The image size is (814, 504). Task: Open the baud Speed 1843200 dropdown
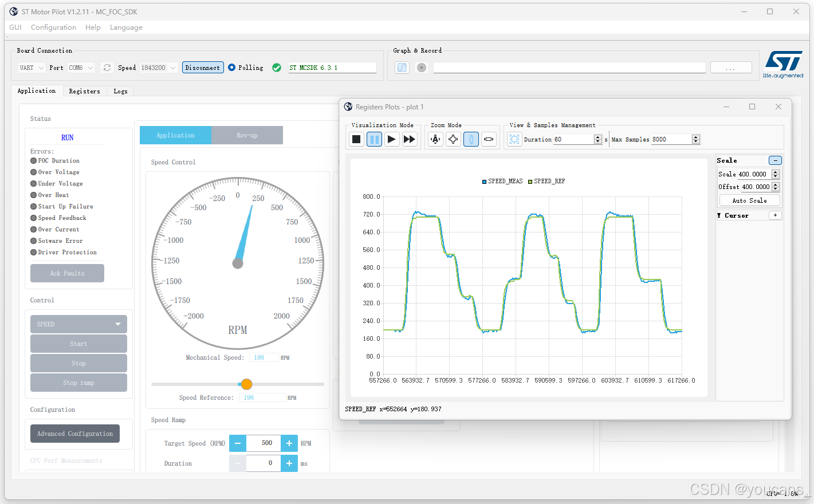(x=158, y=68)
